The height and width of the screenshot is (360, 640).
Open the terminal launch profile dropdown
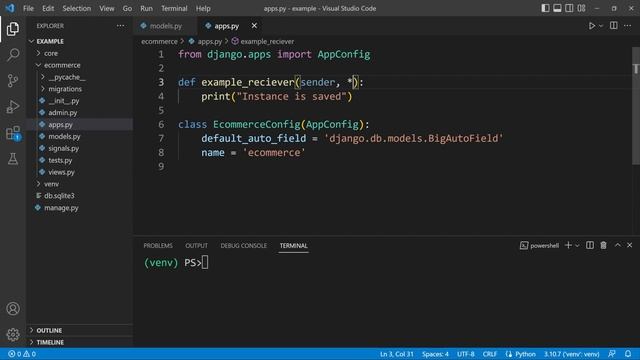[577, 245]
